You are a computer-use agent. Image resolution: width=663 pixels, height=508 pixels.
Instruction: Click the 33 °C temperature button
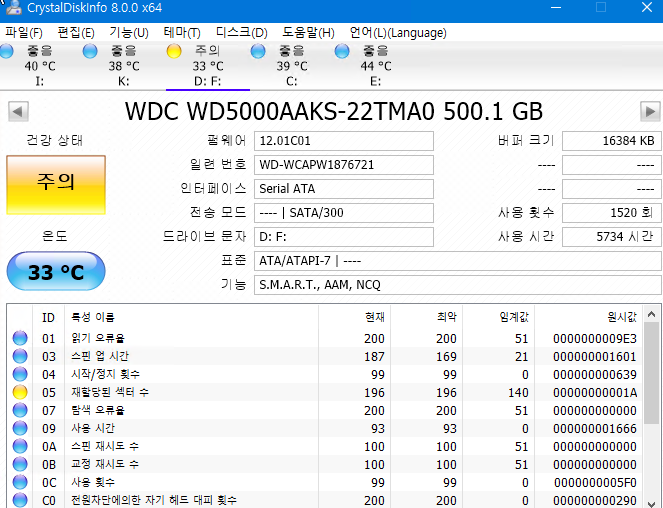coord(56,272)
